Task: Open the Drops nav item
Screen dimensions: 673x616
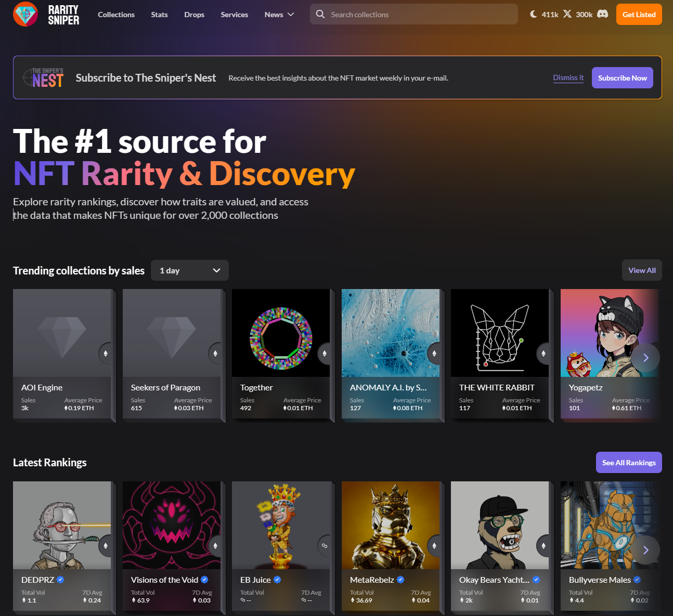Action: [194, 15]
